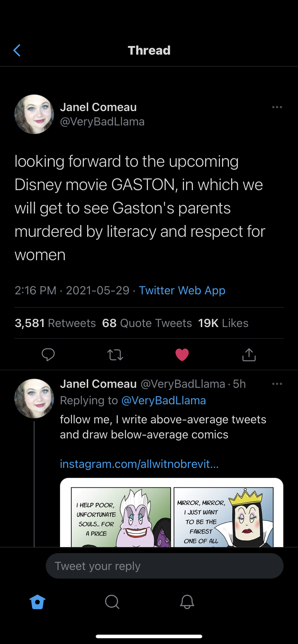This screenshot has width=298, height=644.
Task: View the 19K Likes list
Action: (223, 323)
